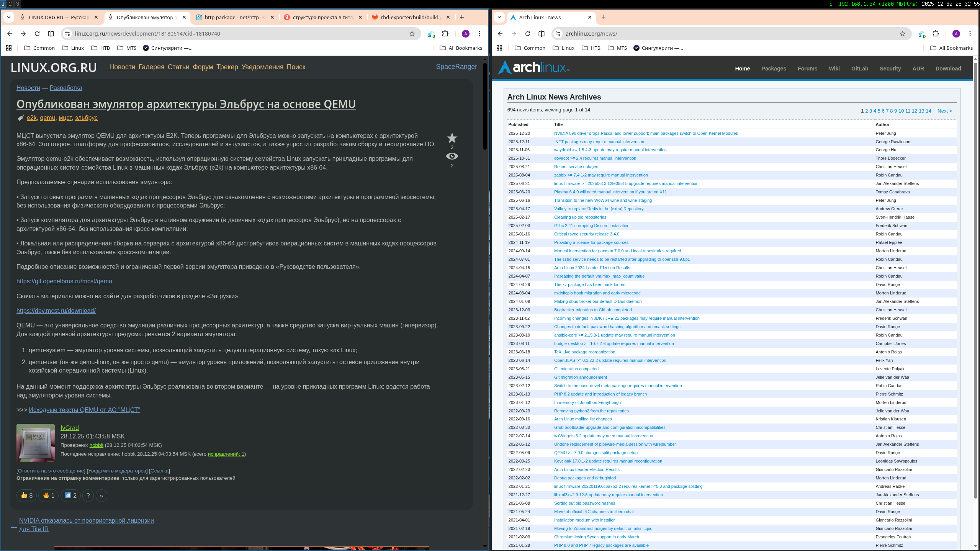This screenshot has height=551, width=980.
Task: Click the favorite star icon beside the article
Action: [x=452, y=138]
